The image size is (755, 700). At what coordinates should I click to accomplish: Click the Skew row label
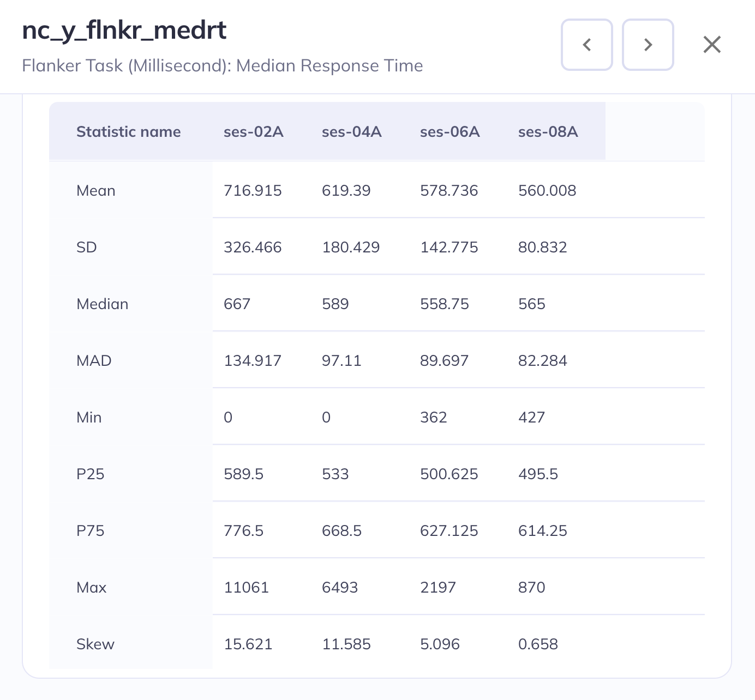(95, 644)
